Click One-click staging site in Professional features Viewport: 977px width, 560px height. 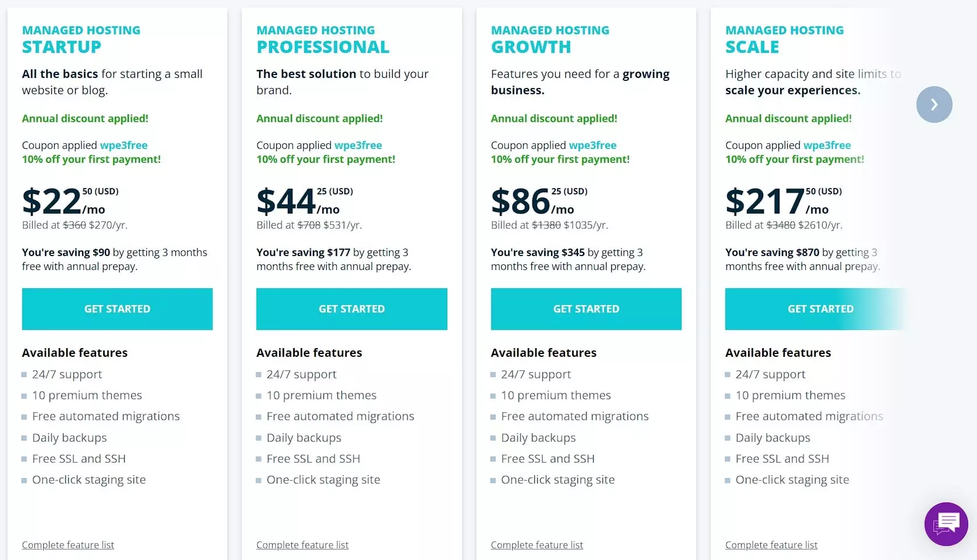(x=323, y=480)
